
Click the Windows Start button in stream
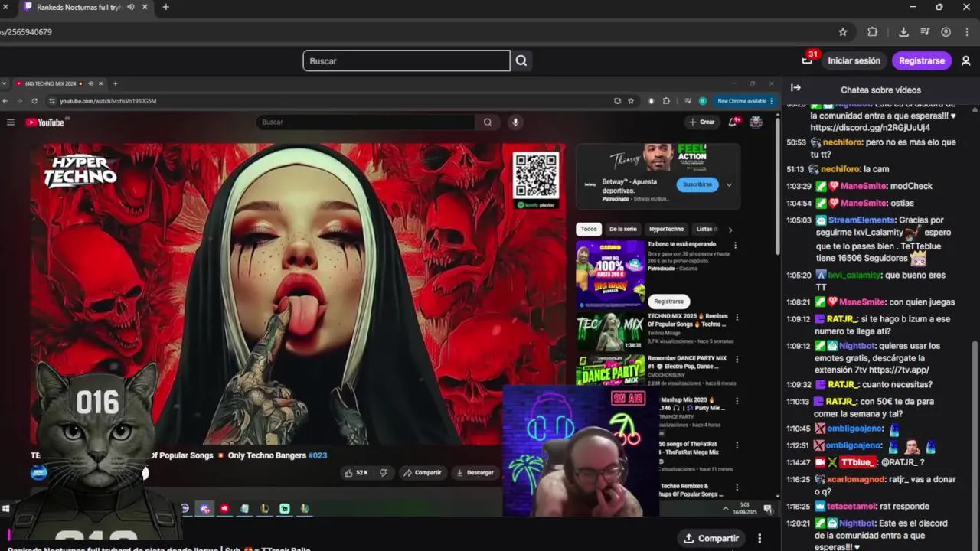click(6, 508)
